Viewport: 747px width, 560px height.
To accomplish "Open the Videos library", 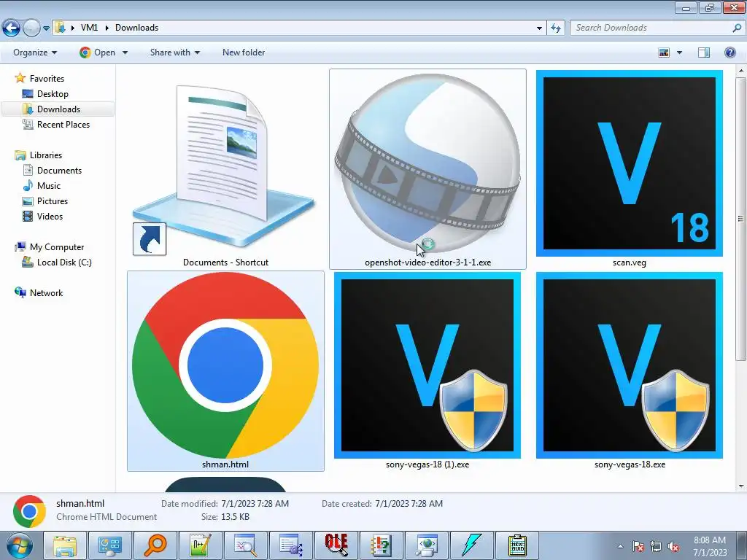I will tap(50, 216).
